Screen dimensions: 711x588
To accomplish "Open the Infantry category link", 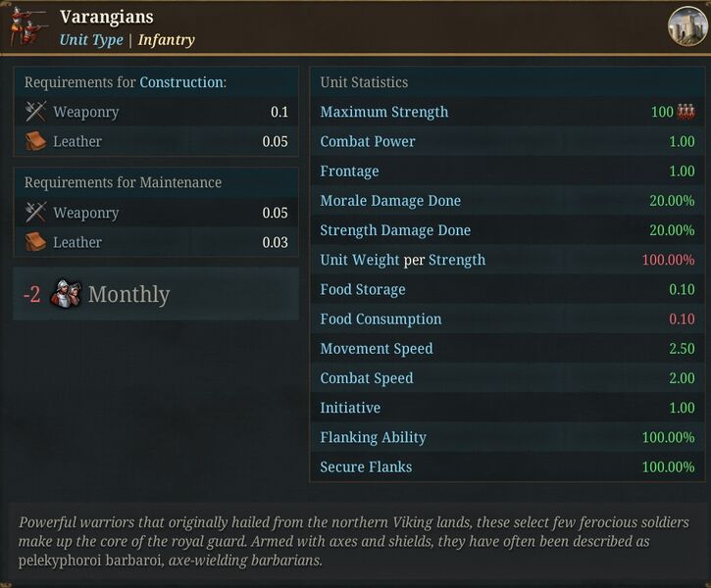I will pos(167,40).
